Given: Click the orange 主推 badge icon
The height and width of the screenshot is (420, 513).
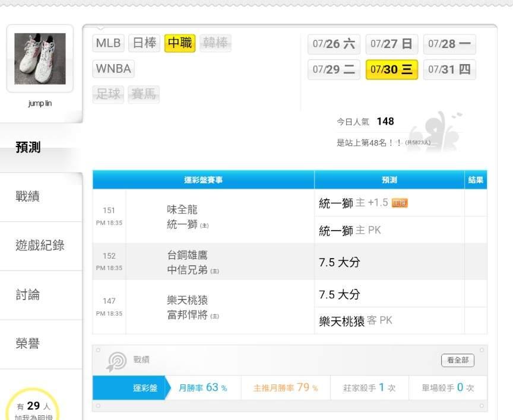Looking at the screenshot, I should pyautogui.click(x=400, y=203).
